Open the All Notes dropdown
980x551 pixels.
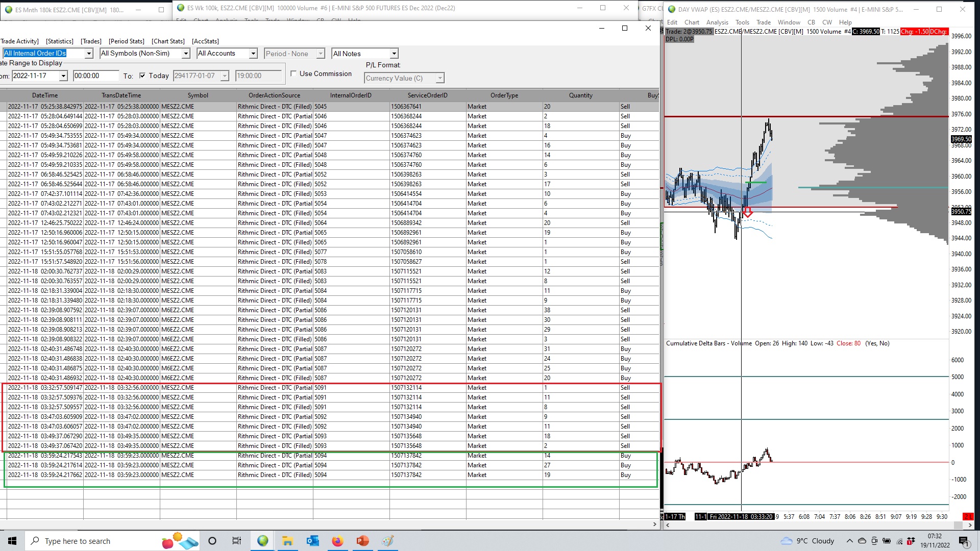pos(394,54)
